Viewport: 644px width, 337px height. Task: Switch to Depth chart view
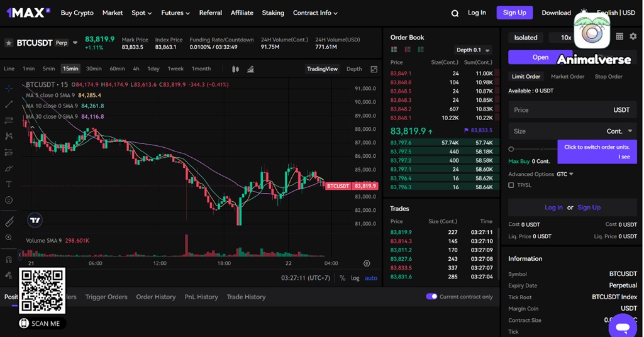pos(354,69)
